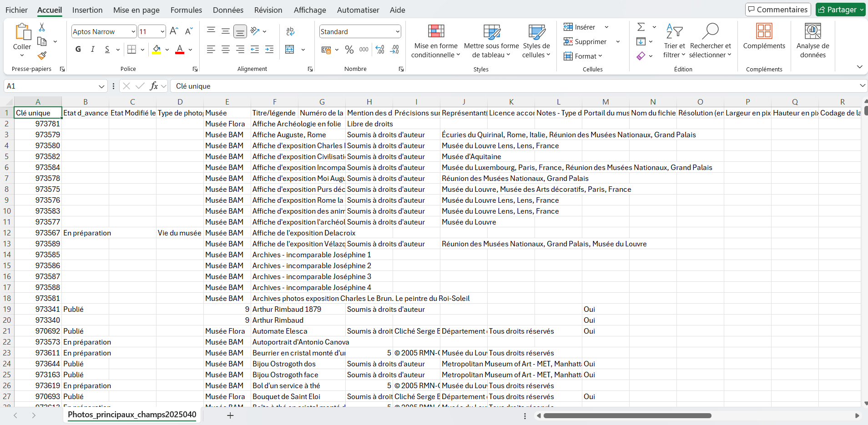Switch to the Données tab
The width and height of the screenshot is (868, 425).
(x=228, y=10)
